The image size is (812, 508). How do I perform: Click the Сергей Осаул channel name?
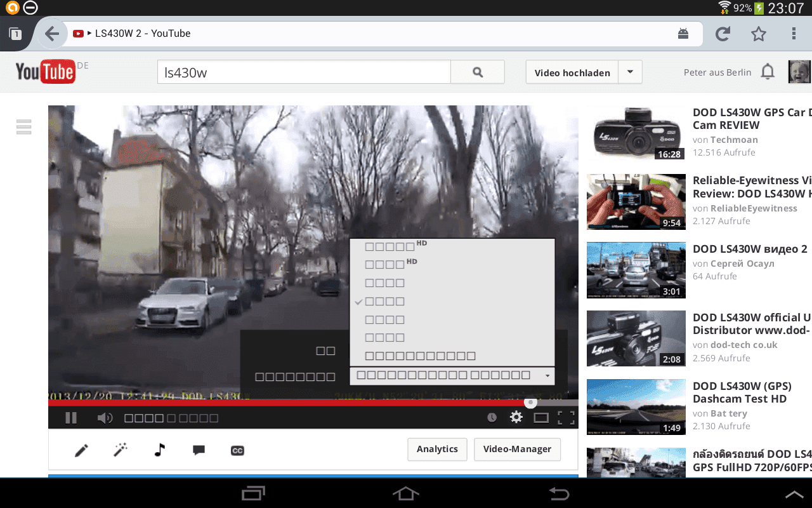point(742,264)
